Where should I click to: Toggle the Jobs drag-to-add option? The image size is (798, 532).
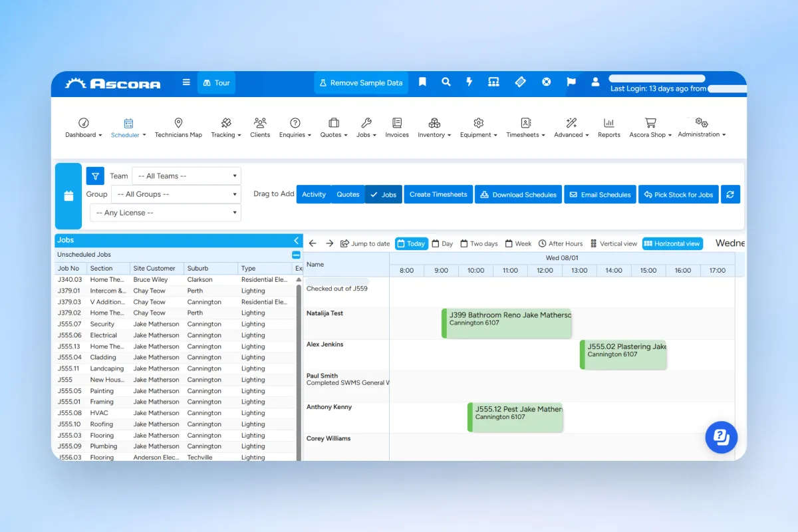pos(384,194)
